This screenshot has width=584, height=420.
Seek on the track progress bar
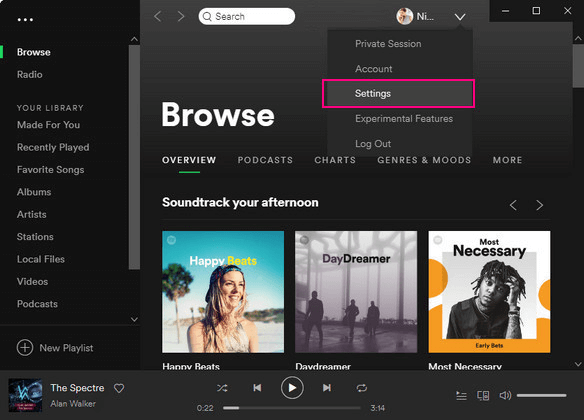[x=292, y=408]
